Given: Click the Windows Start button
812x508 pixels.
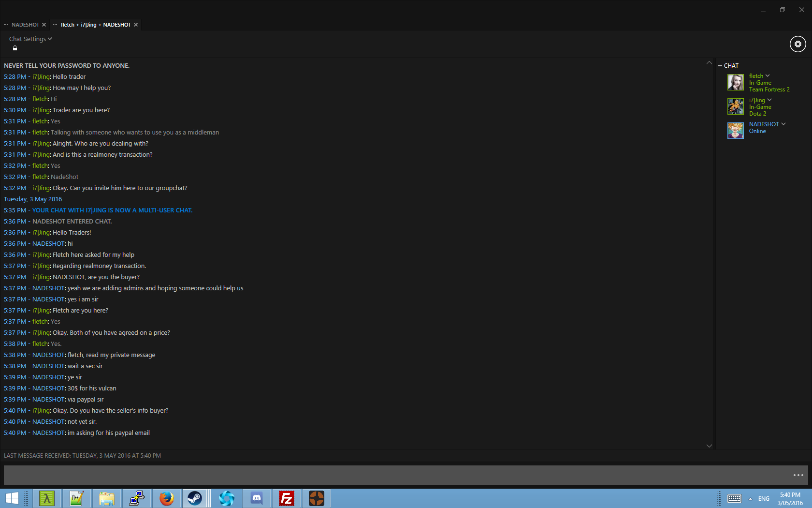Looking at the screenshot, I should 12,498.
